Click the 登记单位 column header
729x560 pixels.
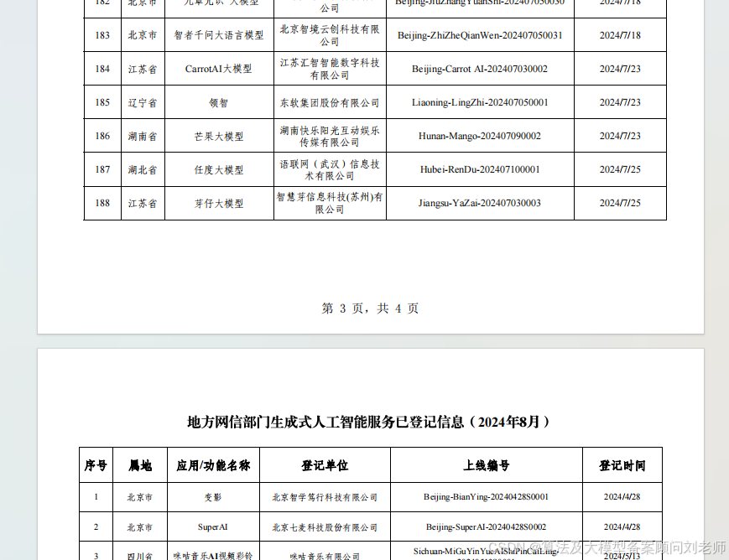tap(325, 465)
